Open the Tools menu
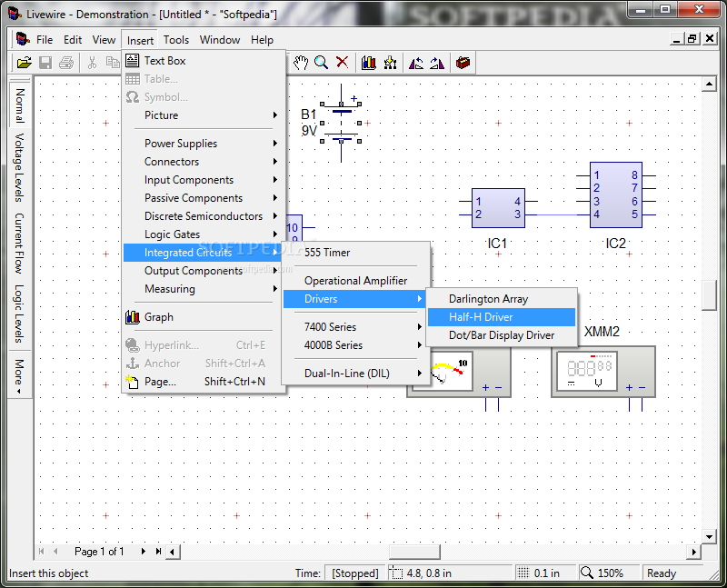 [176, 40]
